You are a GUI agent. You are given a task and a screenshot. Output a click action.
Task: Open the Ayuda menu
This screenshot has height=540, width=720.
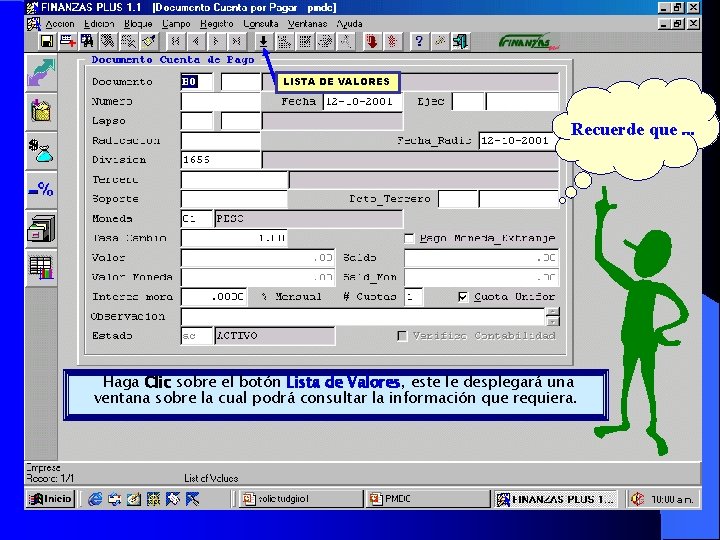[349, 24]
